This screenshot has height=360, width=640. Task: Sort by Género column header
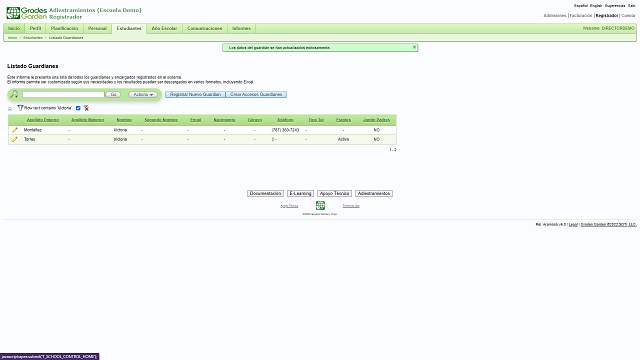(255, 120)
